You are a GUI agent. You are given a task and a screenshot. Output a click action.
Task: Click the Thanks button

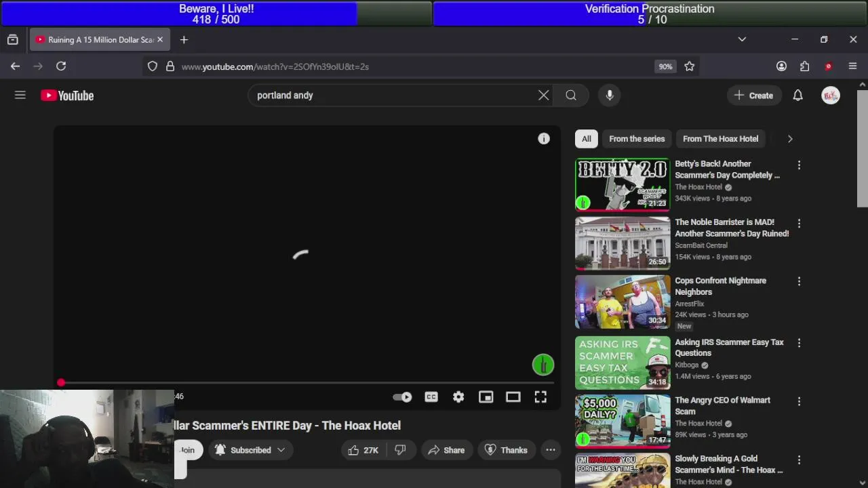[506, 450]
